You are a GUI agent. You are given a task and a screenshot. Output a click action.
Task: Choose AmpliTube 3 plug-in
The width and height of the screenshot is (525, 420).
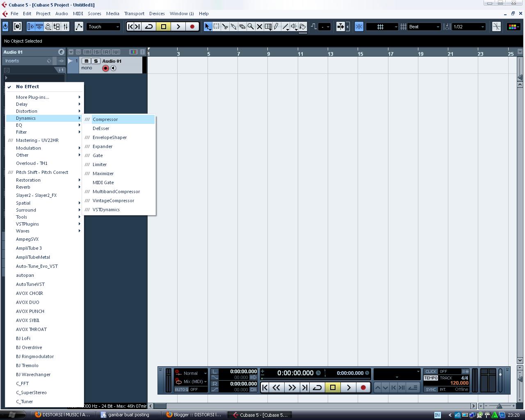[x=45, y=248]
